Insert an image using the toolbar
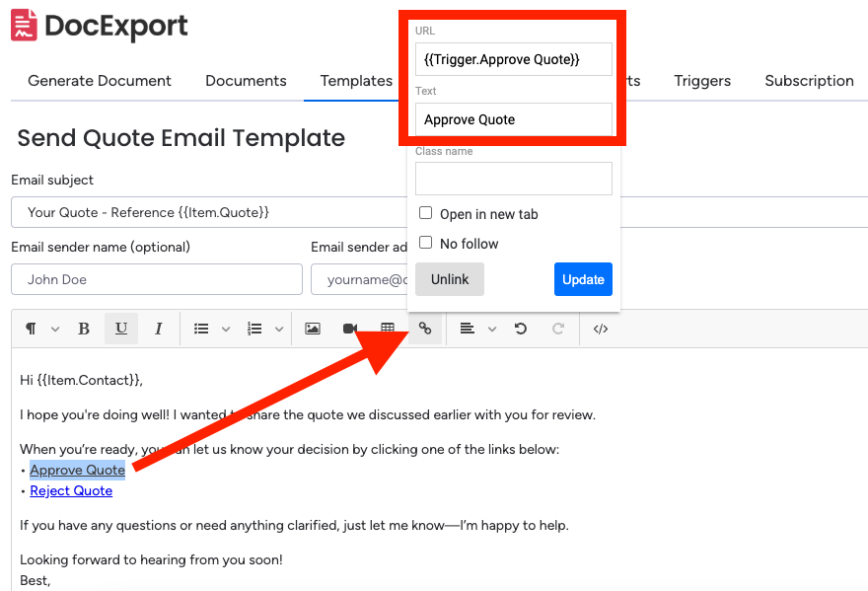Image resolution: width=868 pixels, height=591 pixels. 313,329
